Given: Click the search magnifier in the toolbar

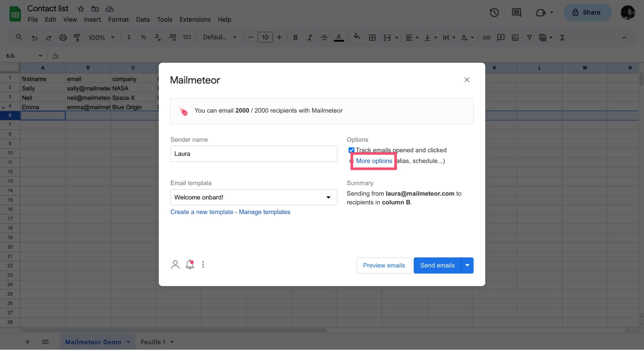Looking at the screenshot, I should click(x=19, y=37).
